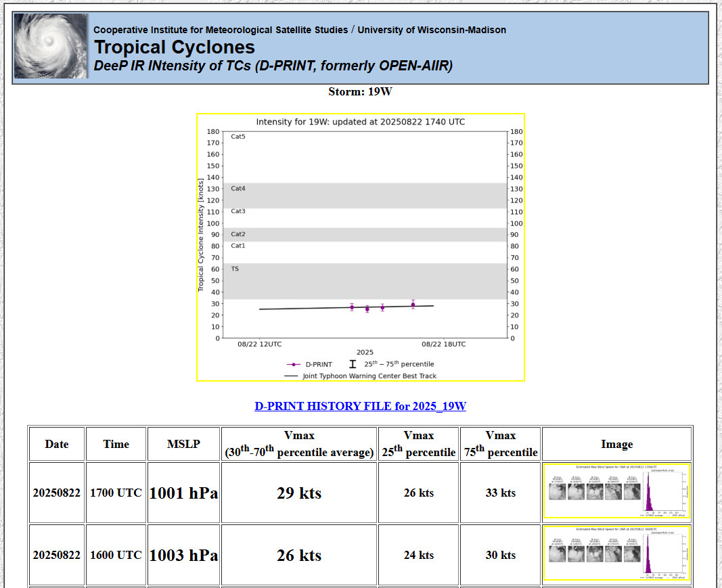722x588 pixels.
Task: Click the Storm: 19W label
Action: pyautogui.click(x=360, y=92)
